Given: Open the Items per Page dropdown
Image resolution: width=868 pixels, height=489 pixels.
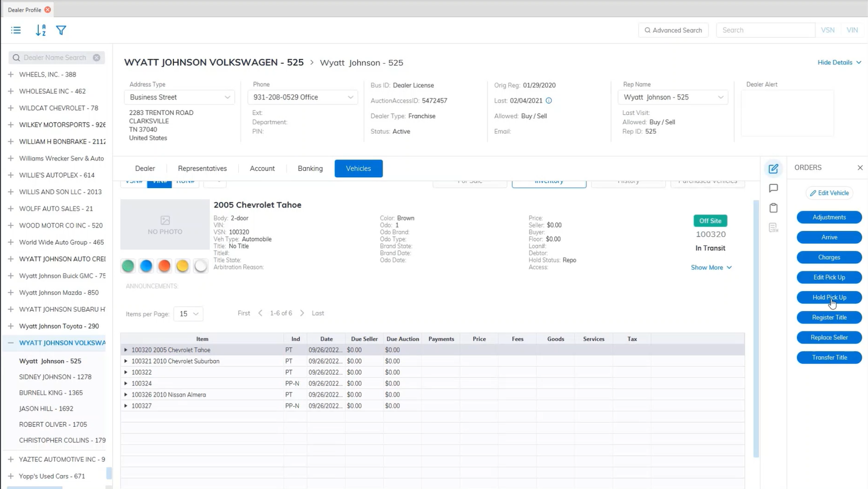Looking at the screenshot, I should (188, 314).
